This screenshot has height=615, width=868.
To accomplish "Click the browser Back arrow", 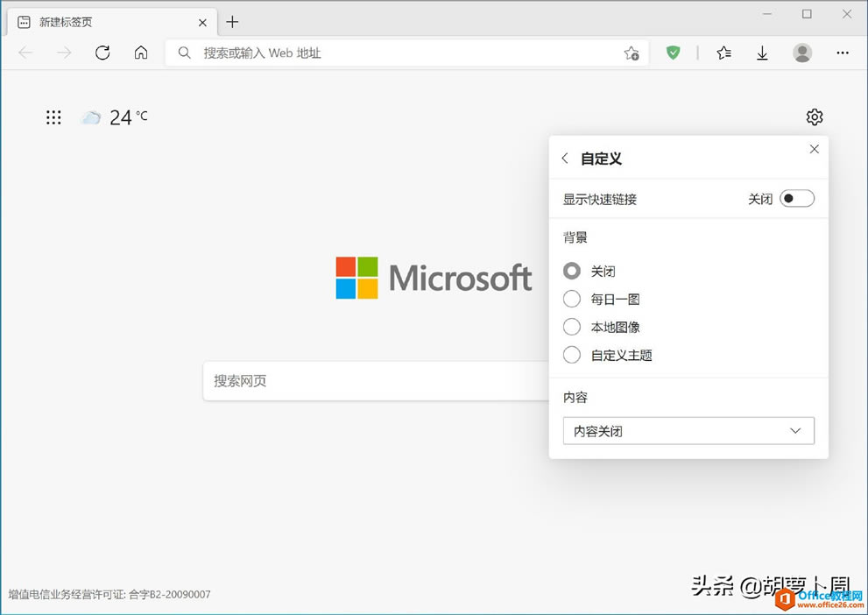I will point(25,53).
